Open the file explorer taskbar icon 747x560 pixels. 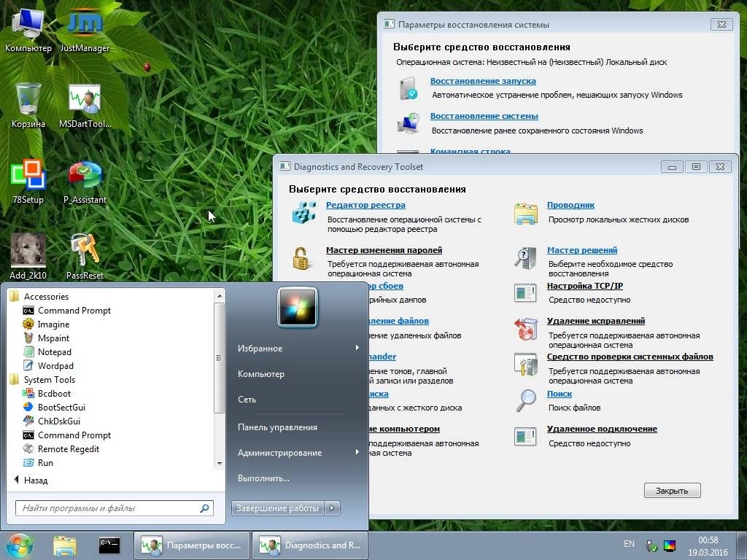click(64, 546)
